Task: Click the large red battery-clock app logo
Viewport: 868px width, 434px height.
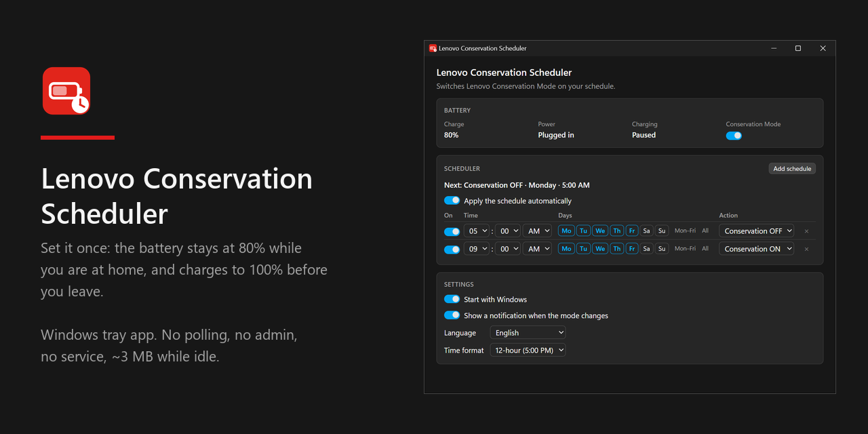Action: [x=66, y=91]
